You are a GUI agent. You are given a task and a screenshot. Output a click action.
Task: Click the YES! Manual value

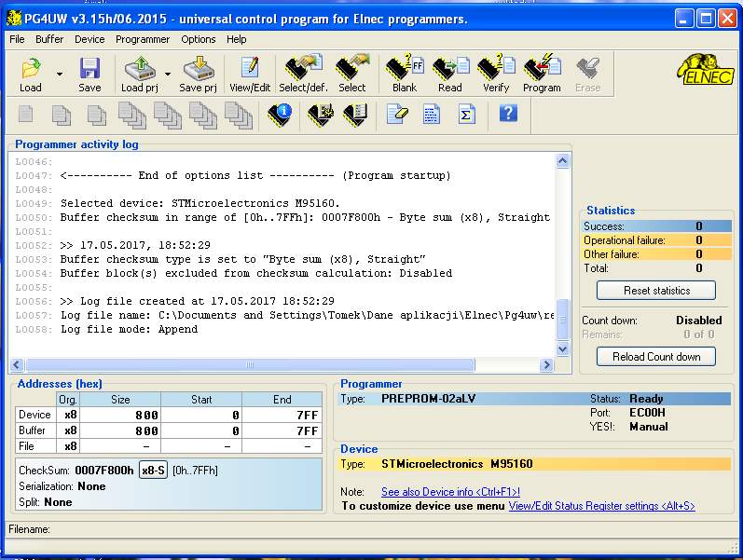click(648, 427)
